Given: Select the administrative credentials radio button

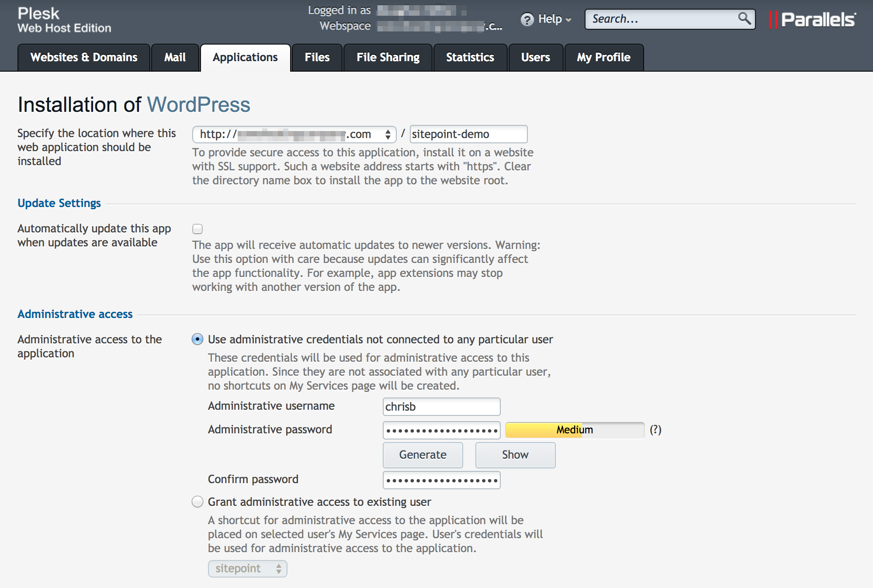Looking at the screenshot, I should pyautogui.click(x=197, y=339).
